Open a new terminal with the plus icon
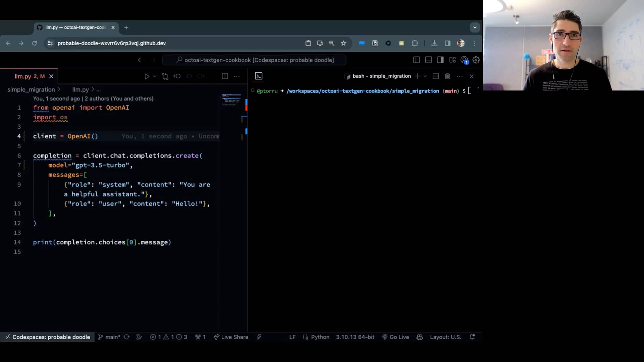The image size is (644, 362). coord(417,76)
